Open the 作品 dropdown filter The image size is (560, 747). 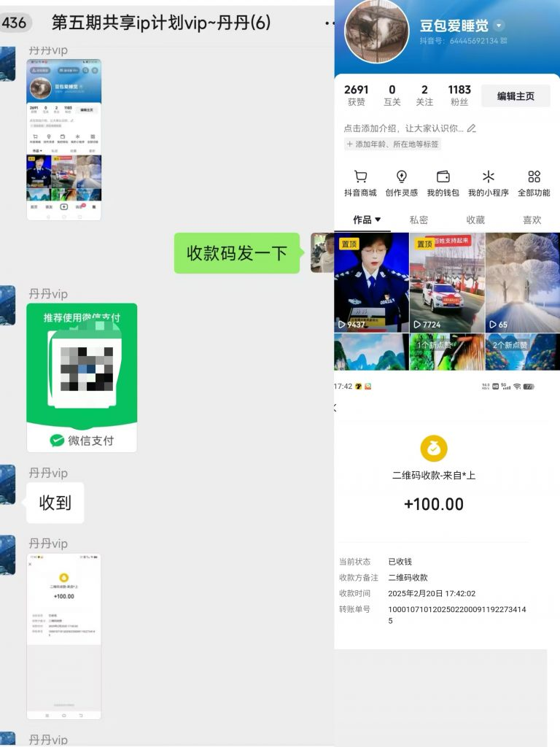tap(367, 220)
